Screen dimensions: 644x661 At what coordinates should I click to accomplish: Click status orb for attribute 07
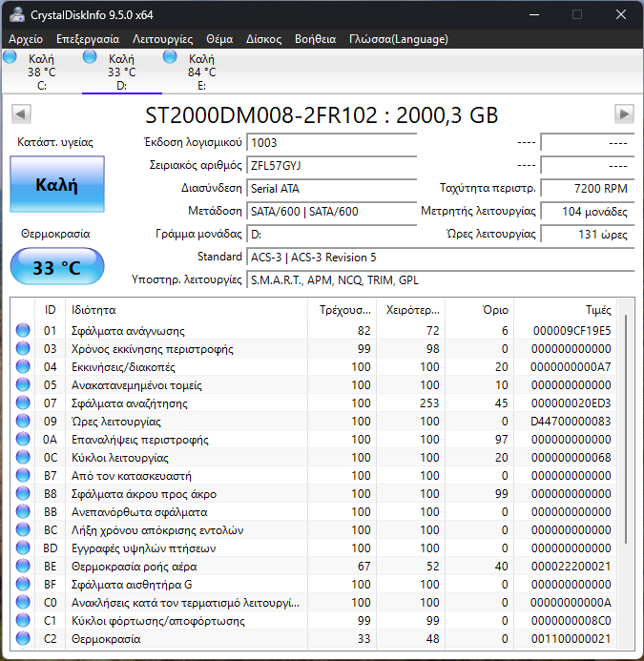(23, 403)
